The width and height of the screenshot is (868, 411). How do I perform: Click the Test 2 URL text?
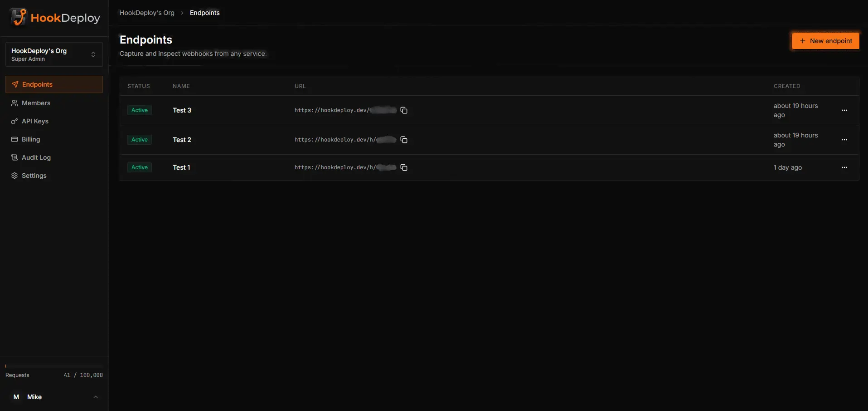pyautogui.click(x=345, y=140)
